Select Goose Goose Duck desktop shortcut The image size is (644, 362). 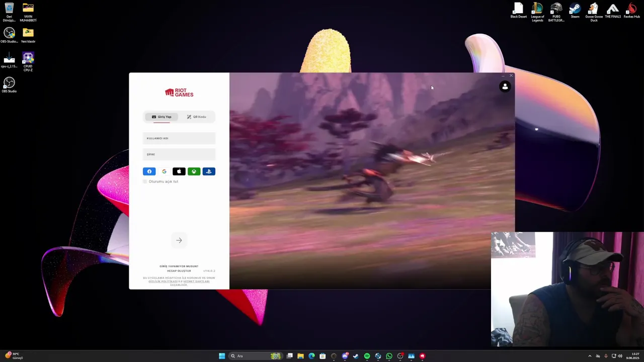point(594,13)
